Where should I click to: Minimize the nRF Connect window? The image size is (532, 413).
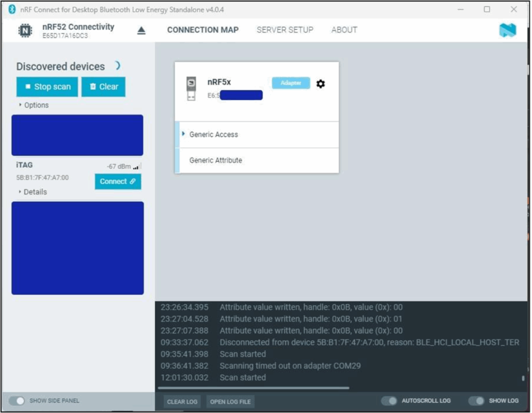coord(460,9)
